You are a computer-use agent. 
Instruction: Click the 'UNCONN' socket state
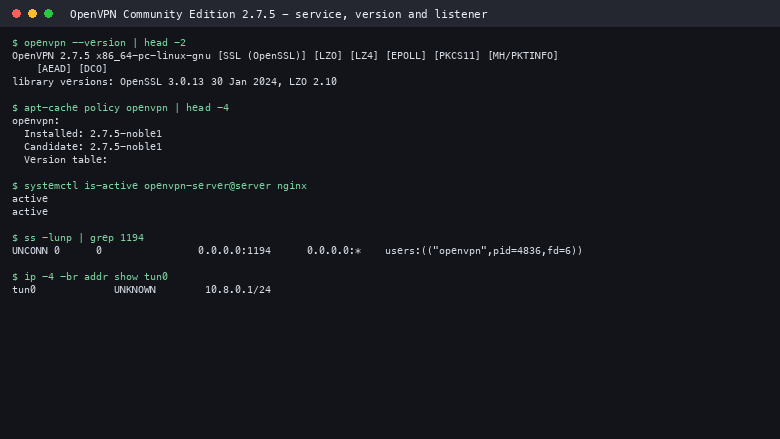pos(30,251)
